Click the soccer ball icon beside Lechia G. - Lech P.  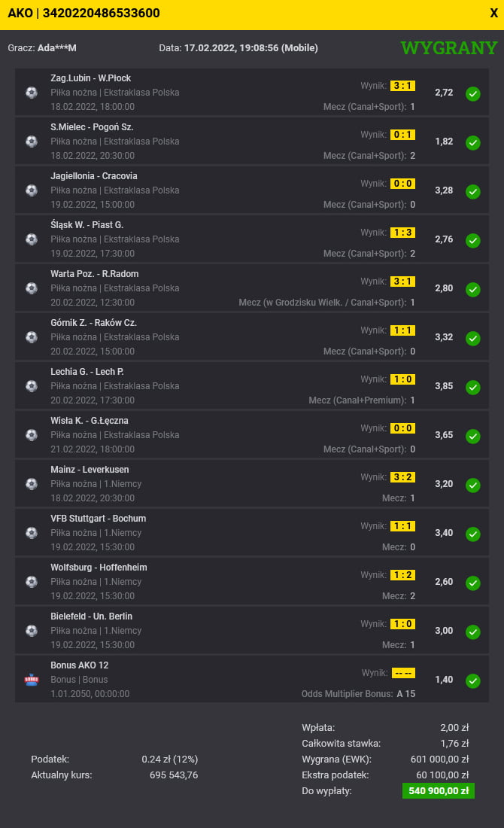(x=32, y=386)
